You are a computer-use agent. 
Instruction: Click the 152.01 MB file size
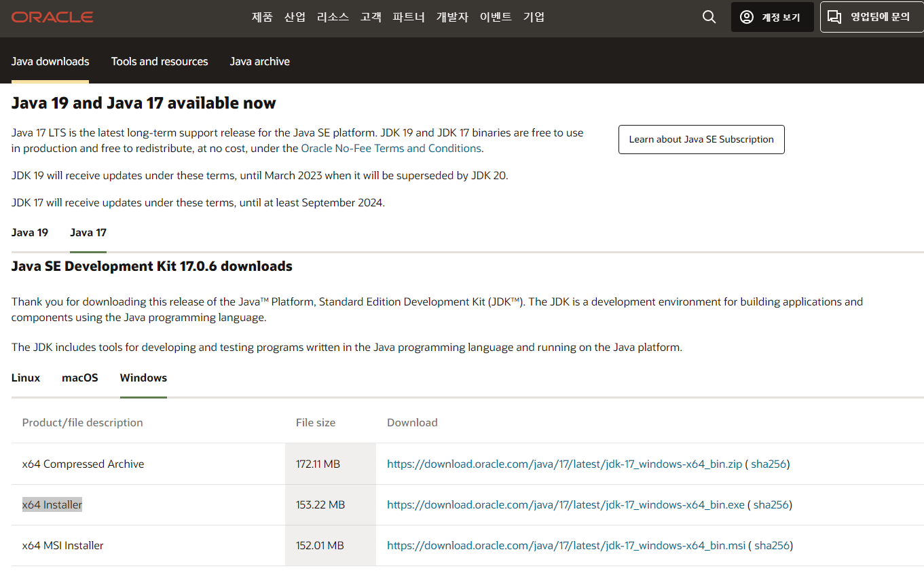click(x=320, y=546)
